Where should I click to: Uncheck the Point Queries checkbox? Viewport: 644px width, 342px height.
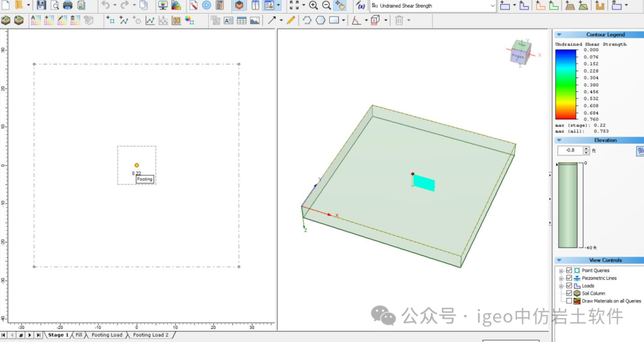pyautogui.click(x=569, y=270)
